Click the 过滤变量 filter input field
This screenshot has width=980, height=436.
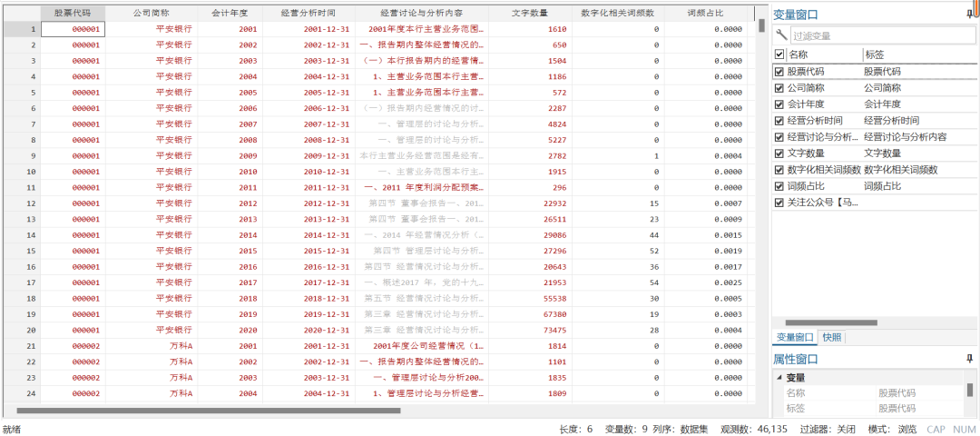click(x=881, y=36)
